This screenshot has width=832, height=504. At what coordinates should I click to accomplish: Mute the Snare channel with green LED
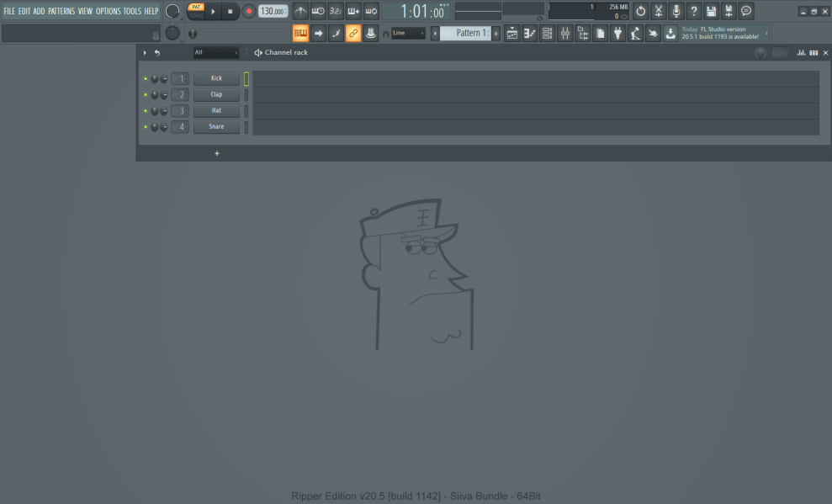pos(146,127)
